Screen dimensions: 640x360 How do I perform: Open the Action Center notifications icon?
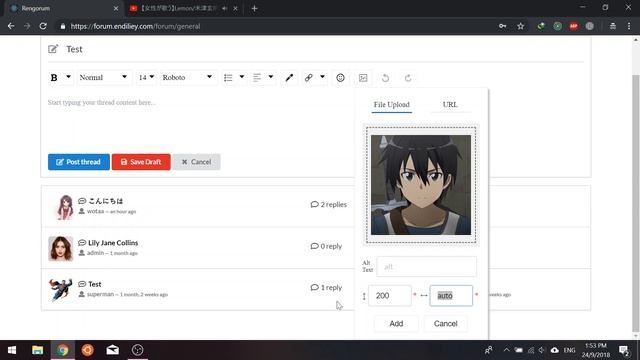tap(624, 350)
